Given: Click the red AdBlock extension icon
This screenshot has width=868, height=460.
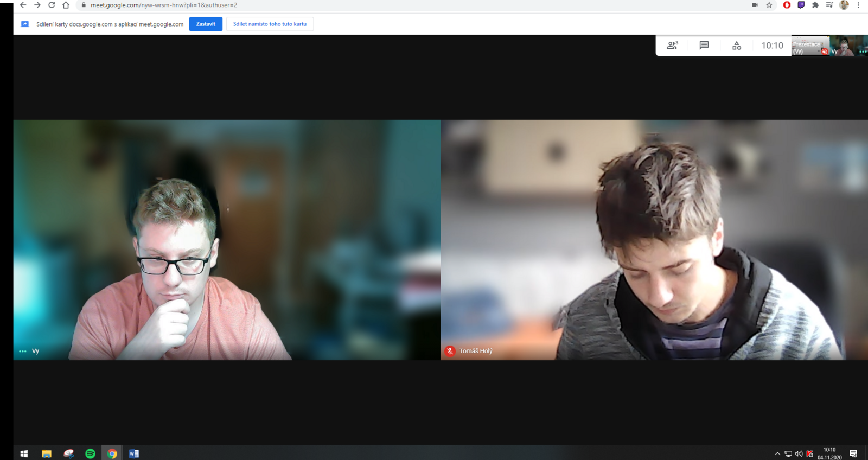Looking at the screenshot, I should click(x=787, y=5).
